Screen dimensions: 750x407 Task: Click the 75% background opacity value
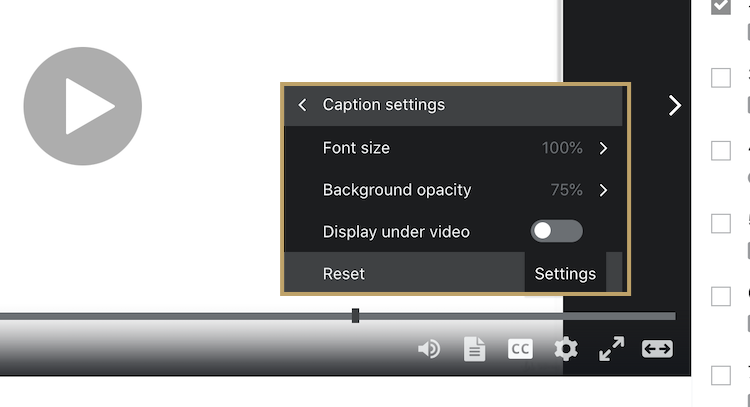click(566, 190)
